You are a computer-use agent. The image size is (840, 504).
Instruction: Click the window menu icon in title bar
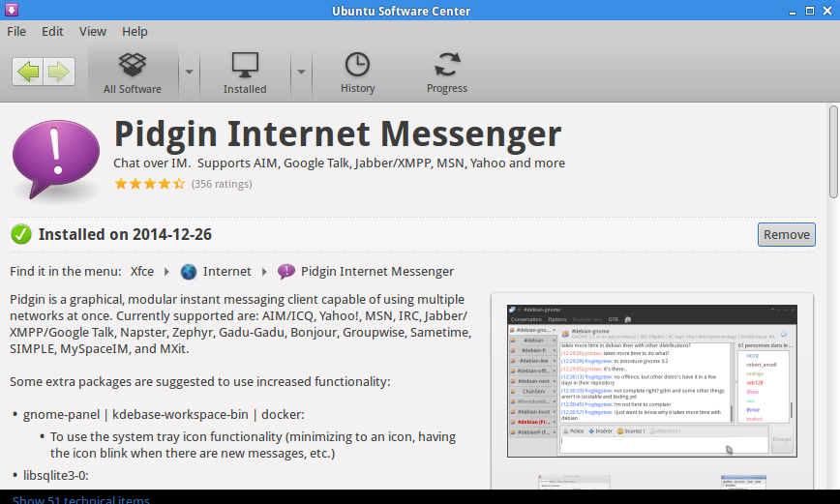12,10
